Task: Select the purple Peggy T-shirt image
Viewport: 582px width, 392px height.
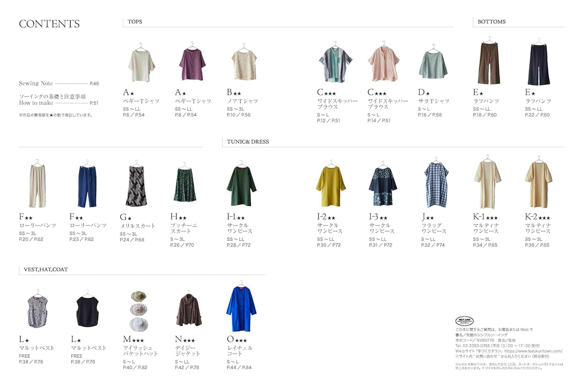Action: (192, 64)
